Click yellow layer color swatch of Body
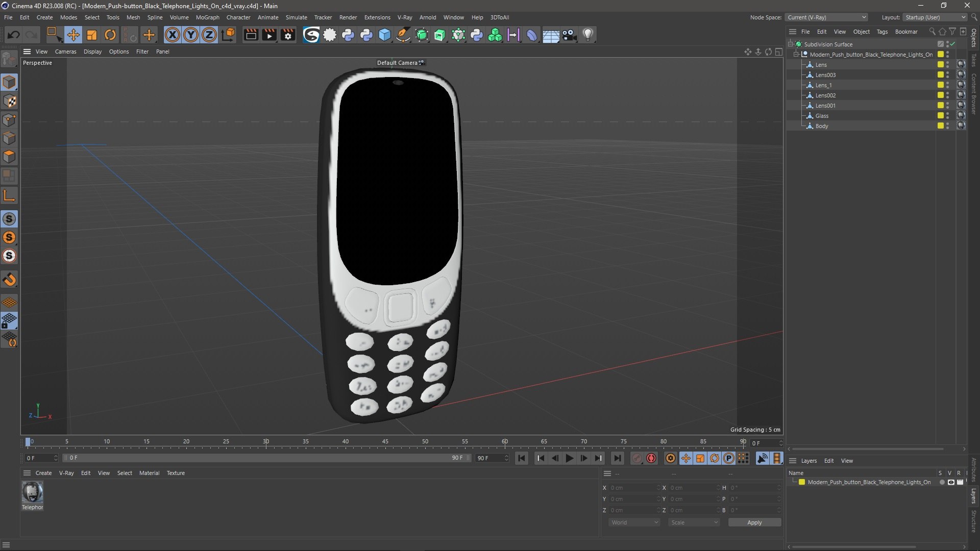 (940, 126)
